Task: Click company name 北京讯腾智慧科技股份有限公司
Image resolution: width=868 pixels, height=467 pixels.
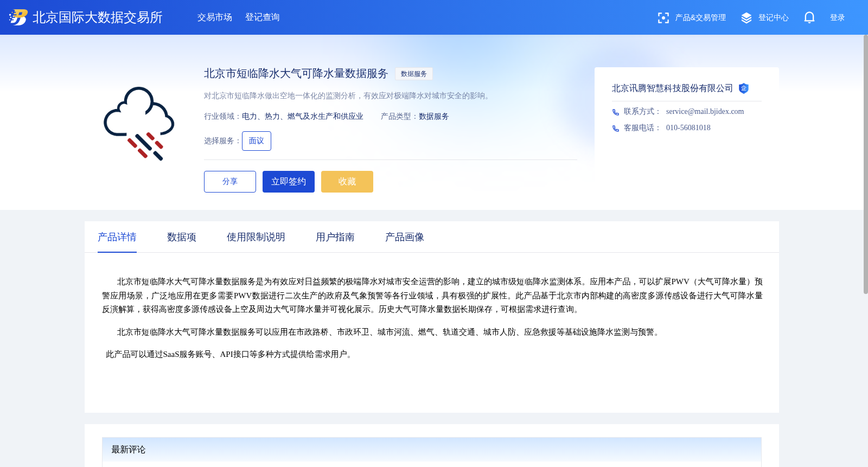Action: coord(673,88)
